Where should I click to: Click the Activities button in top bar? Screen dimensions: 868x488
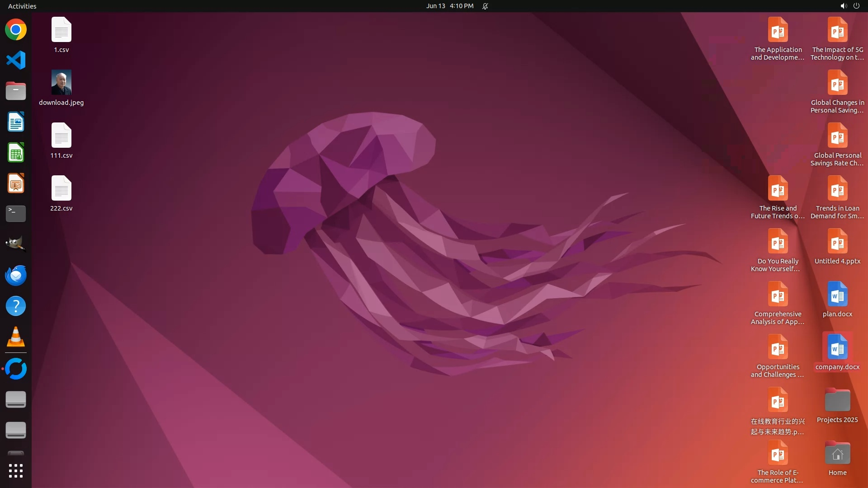[22, 6]
